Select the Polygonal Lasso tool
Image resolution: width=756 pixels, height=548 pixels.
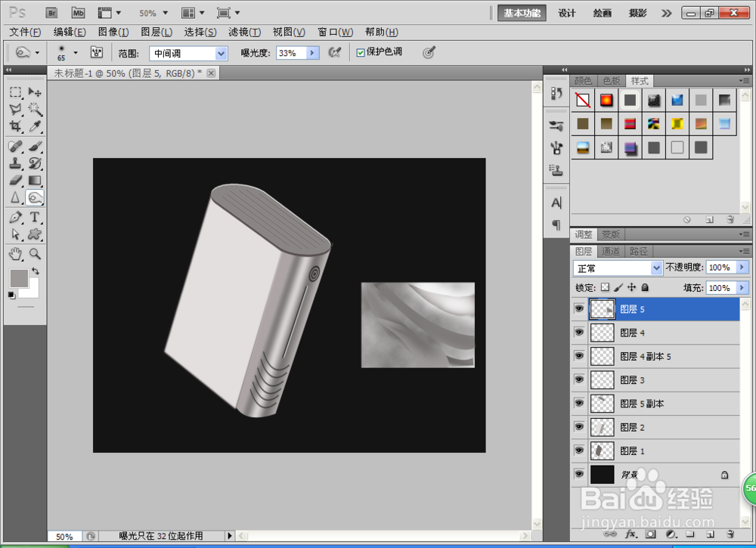click(15, 109)
